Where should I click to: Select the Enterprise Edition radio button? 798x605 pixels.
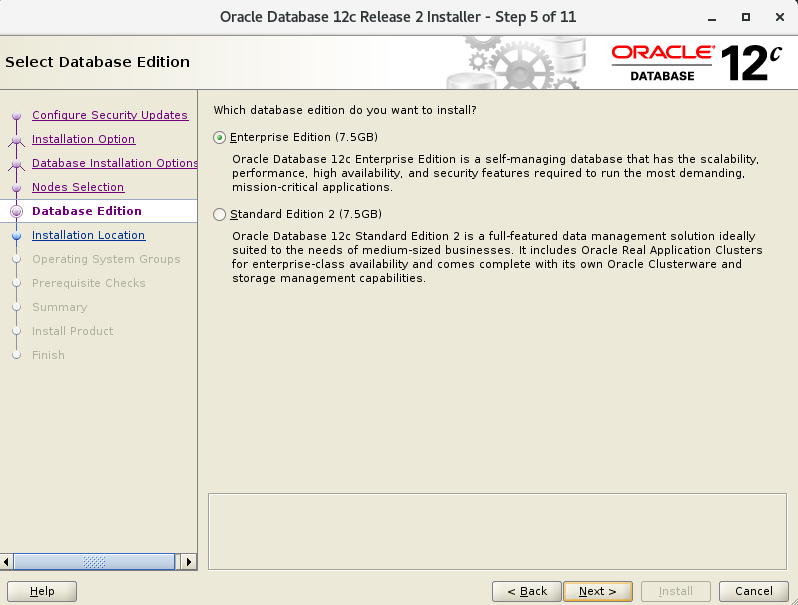point(220,137)
